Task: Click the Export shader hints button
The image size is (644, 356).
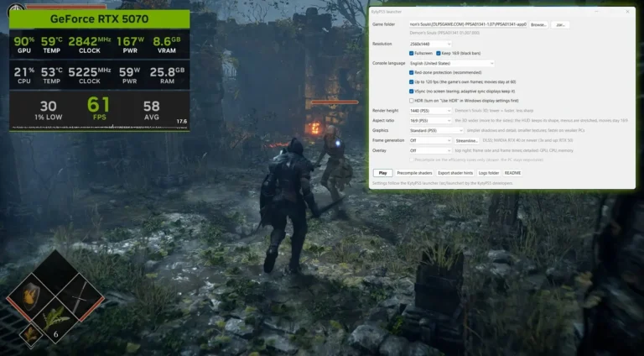Action: click(x=455, y=173)
